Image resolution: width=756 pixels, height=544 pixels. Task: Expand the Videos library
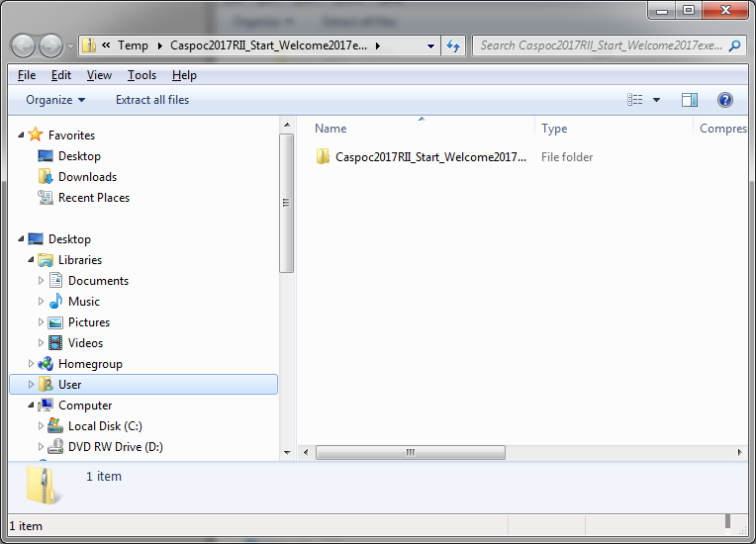41,342
